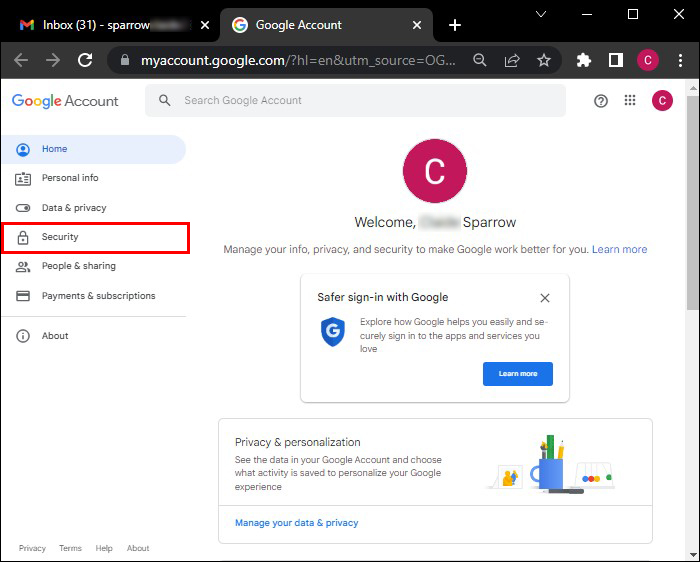Dismiss the Safer sign-in card
The width and height of the screenshot is (700, 562).
(x=544, y=298)
